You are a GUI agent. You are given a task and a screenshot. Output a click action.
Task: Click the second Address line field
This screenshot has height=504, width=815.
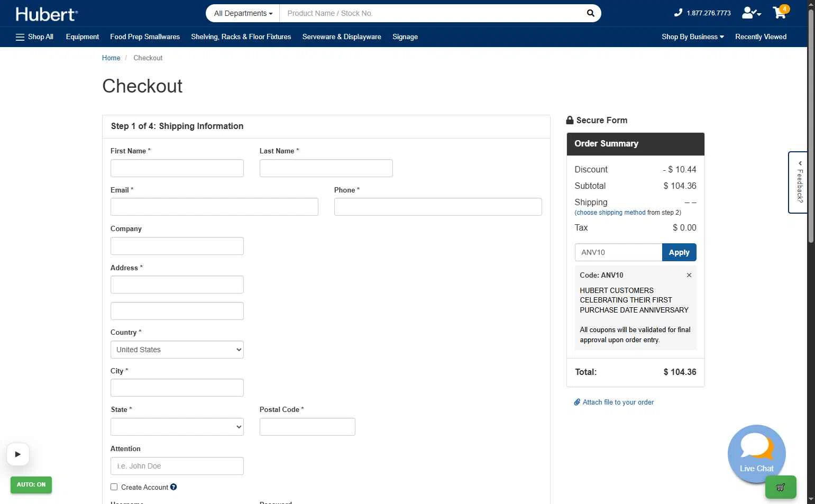pyautogui.click(x=177, y=311)
